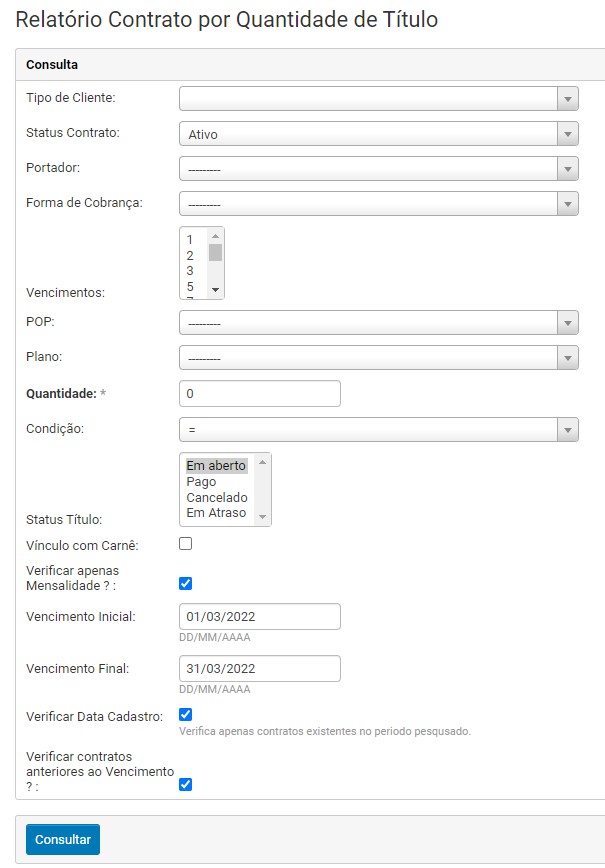605x868 pixels.
Task: Select day 3 in Vencimentos list
Action: tap(190, 271)
